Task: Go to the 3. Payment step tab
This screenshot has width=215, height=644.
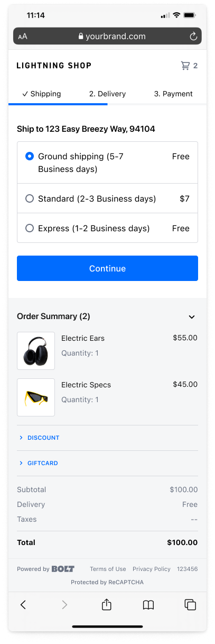Action: (x=173, y=94)
